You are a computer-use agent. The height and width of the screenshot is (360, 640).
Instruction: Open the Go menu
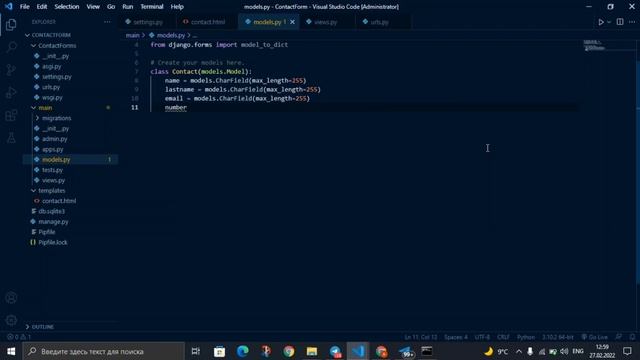click(111, 7)
